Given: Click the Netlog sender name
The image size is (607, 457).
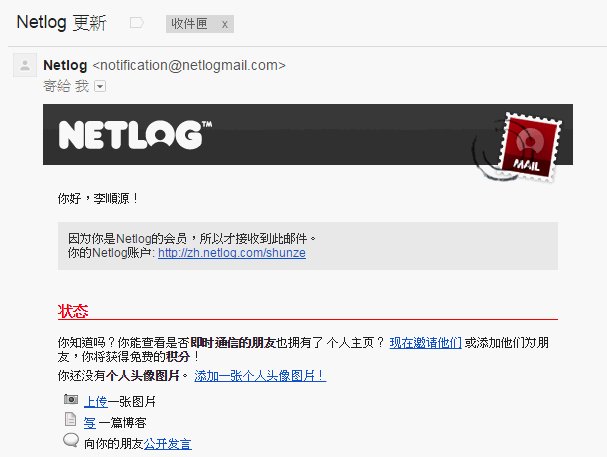Looking at the screenshot, I should click(x=65, y=65).
